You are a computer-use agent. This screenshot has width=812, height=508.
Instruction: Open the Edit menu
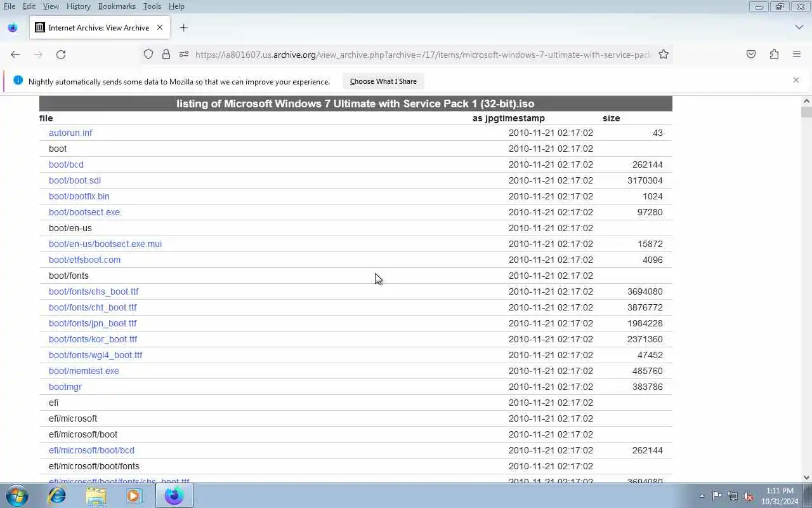(x=29, y=6)
